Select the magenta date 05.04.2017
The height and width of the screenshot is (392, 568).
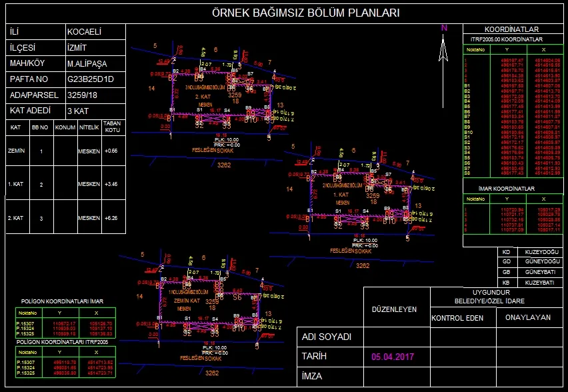393,357
